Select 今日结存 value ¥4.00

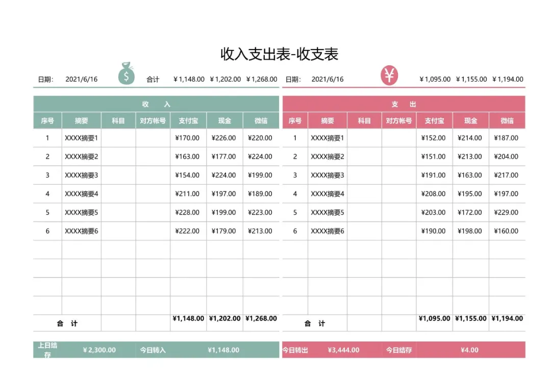click(470, 350)
